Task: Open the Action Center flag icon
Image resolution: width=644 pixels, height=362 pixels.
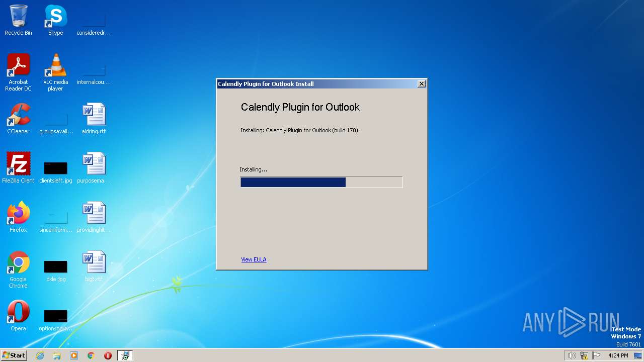Action: (x=596, y=355)
